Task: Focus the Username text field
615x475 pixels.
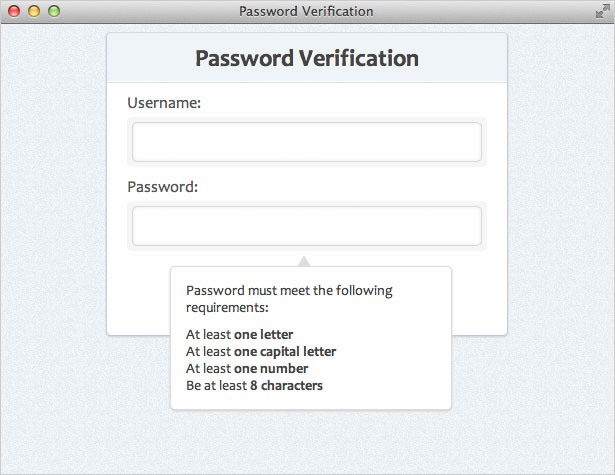Action: click(307, 142)
